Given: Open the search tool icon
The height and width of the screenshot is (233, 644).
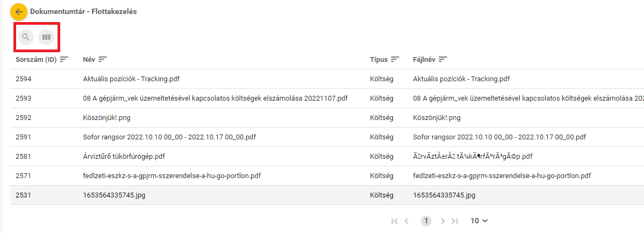Looking at the screenshot, I should (x=25, y=37).
